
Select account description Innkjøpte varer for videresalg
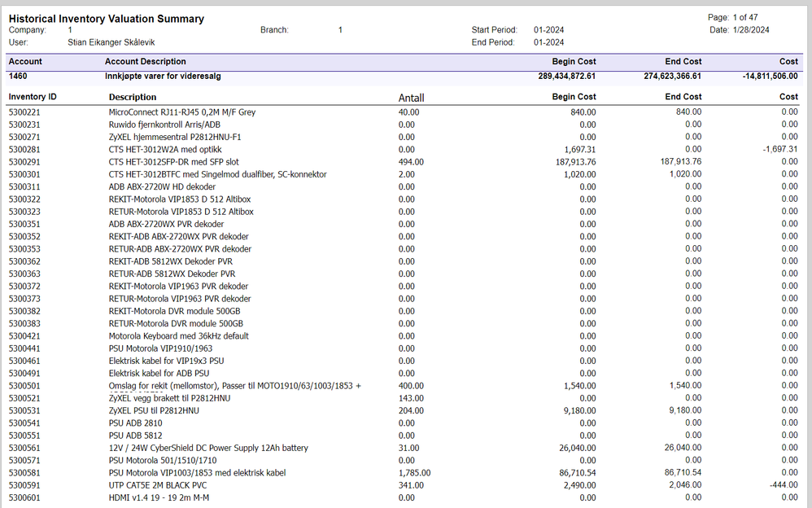(163, 77)
